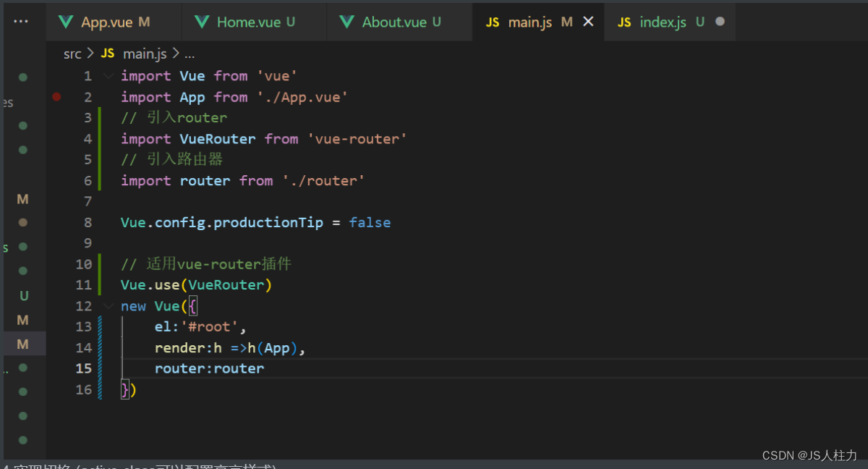
Task: Click the breadcrumb trailing ellipsis
Action: tap(190, 55)
